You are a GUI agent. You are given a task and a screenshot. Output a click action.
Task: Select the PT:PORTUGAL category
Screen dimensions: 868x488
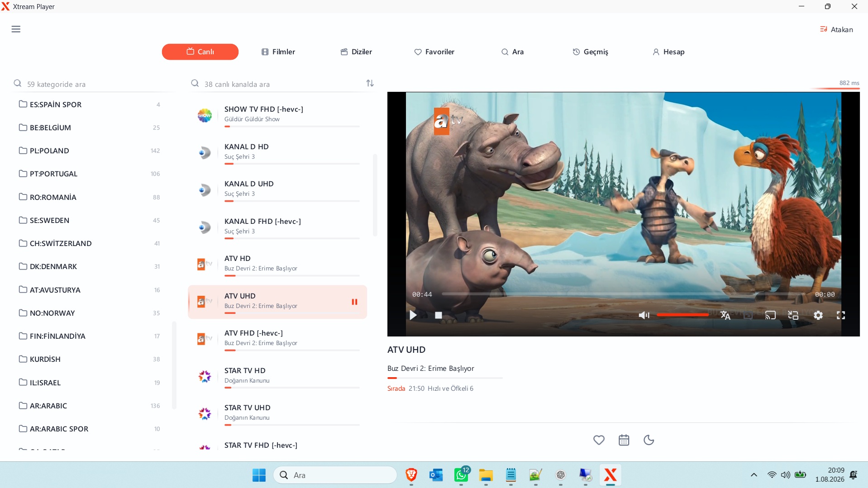[x=90, y=174]
